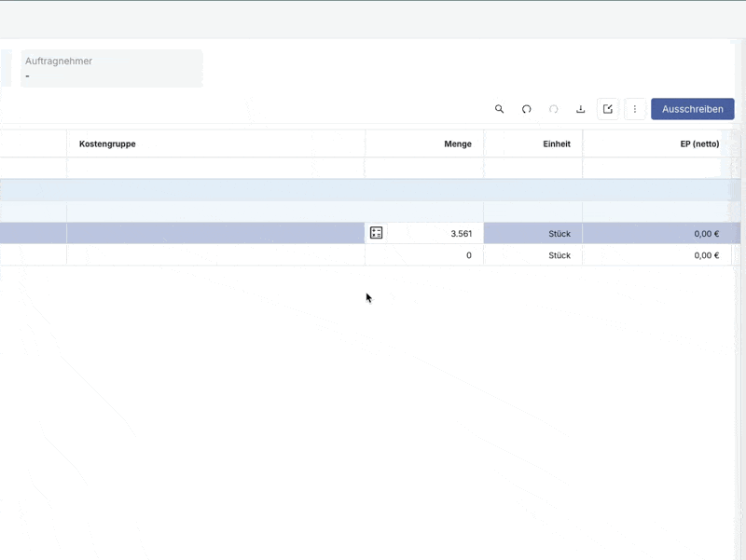Click the download icon in toolbar
746x560 pixels.
coord(580,109)
